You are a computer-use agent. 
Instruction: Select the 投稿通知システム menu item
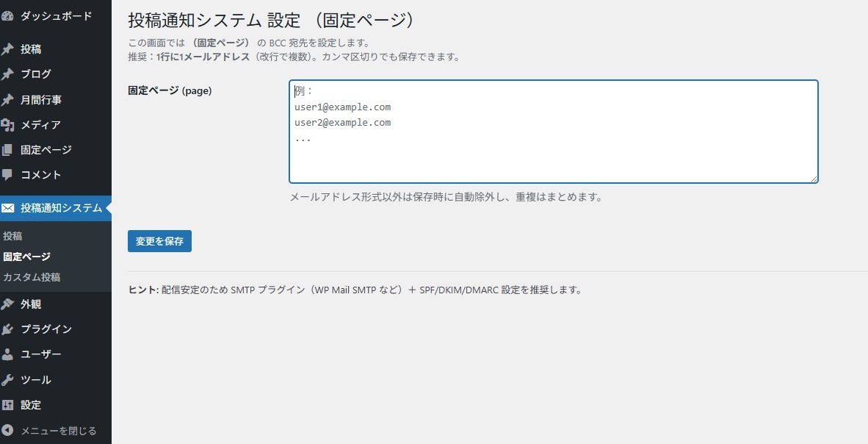coord(55,209)
